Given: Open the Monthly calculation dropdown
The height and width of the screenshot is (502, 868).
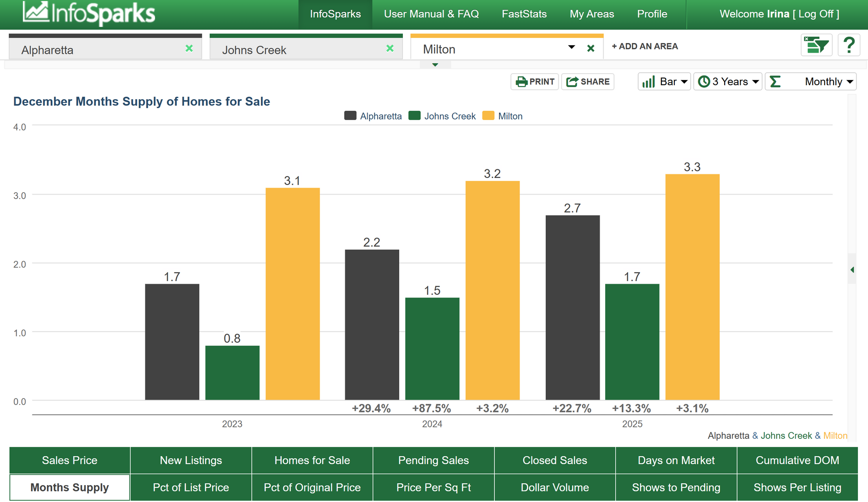Looking at the screenshot, I should [x=811, y=82].
